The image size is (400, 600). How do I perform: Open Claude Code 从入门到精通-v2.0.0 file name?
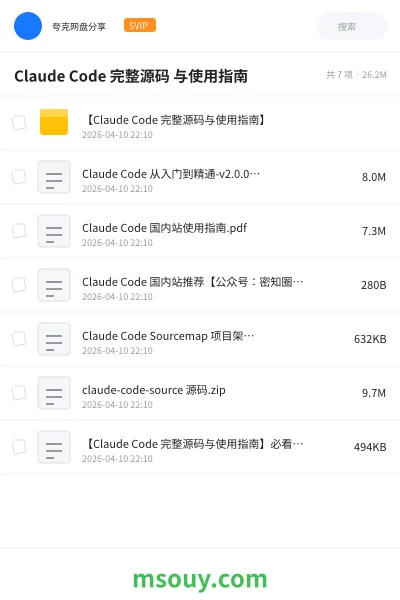(171, 174)
